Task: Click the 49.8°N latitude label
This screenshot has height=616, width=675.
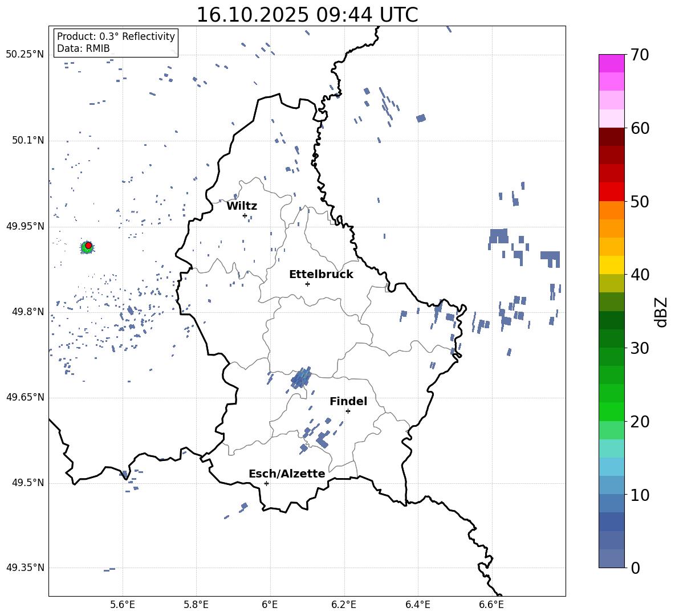Action: click(28, 312)
